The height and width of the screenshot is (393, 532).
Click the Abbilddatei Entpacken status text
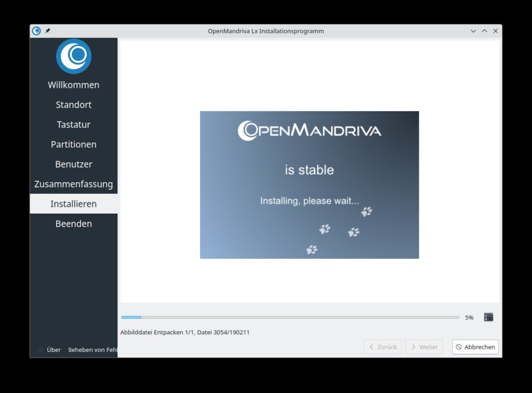[185, 332]
